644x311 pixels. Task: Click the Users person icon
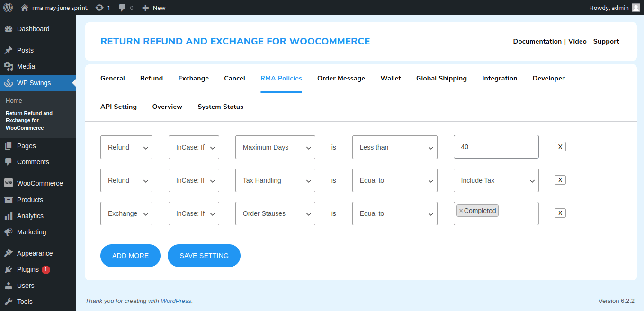(9, 285)
